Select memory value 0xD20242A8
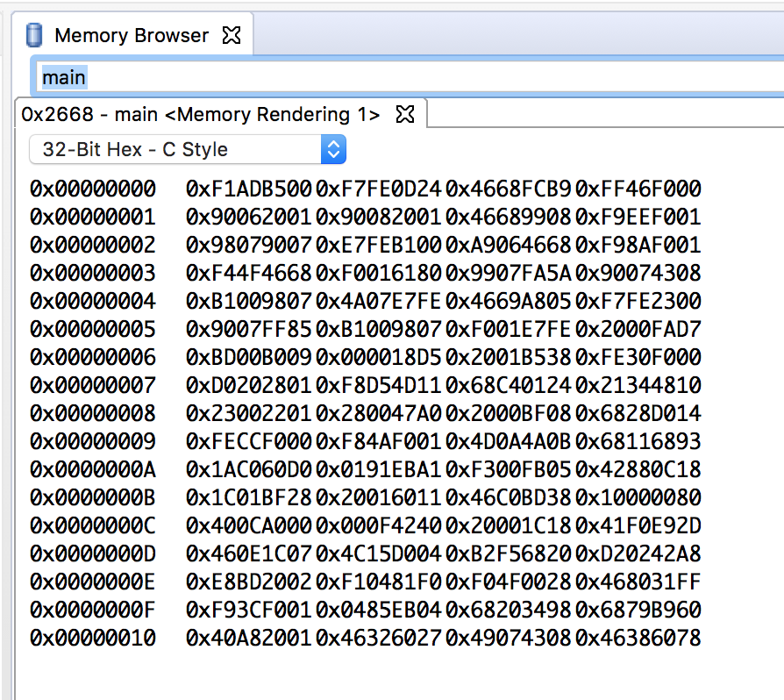The image size is (784, 700). point(638,554)
